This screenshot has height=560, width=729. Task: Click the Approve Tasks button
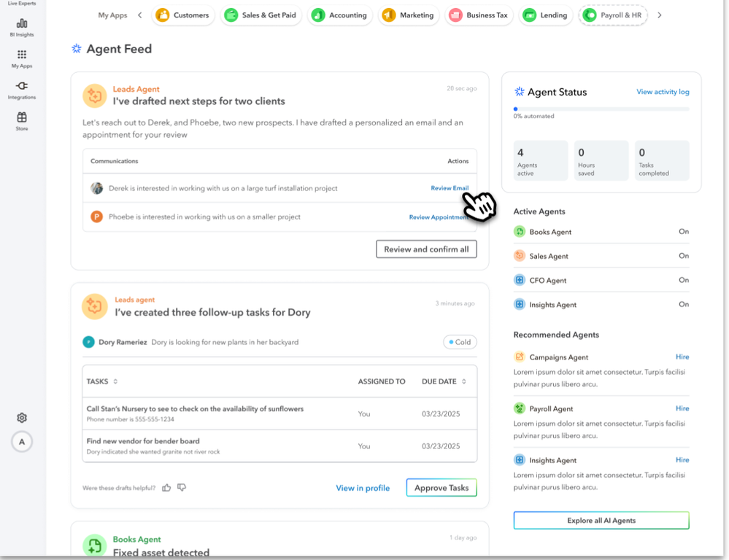pyautogui.click(x=441, y=488)
